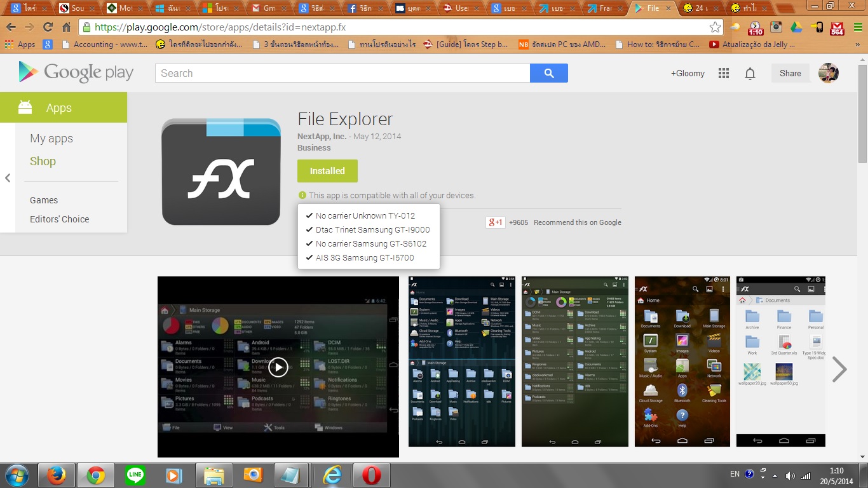Select Shop in the sidebar
This screenshot has width=868, height=488.
click(x=43, y=161)
